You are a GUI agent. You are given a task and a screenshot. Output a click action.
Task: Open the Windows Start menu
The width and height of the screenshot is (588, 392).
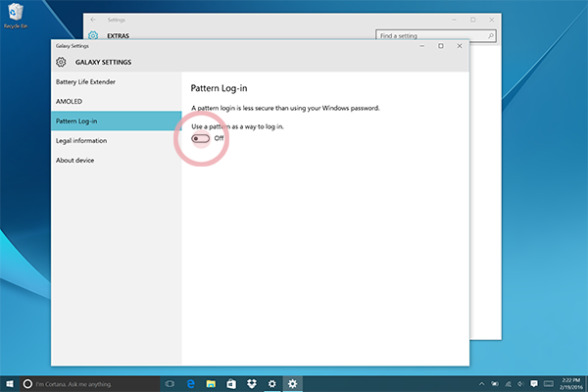[10, 384]
